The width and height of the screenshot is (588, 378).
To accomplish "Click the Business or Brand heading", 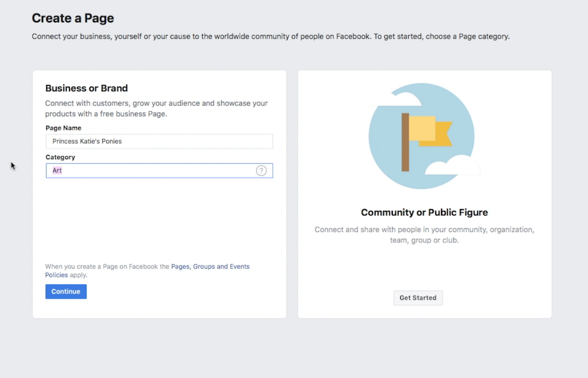I will pyautogui.click(x=87, y=88).
